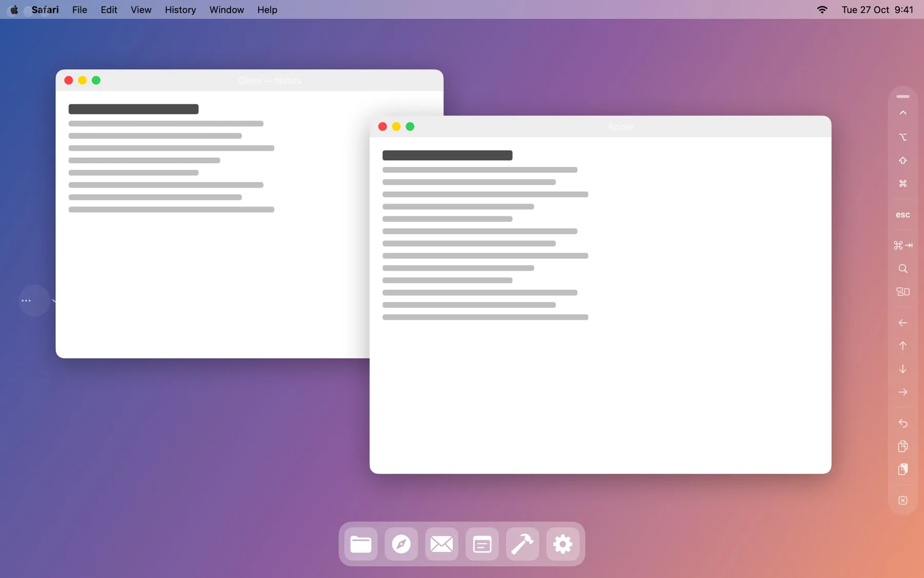Viewport: 924px width, 578px height.
Task: Open the Edit menu
Action: [109, 10]
